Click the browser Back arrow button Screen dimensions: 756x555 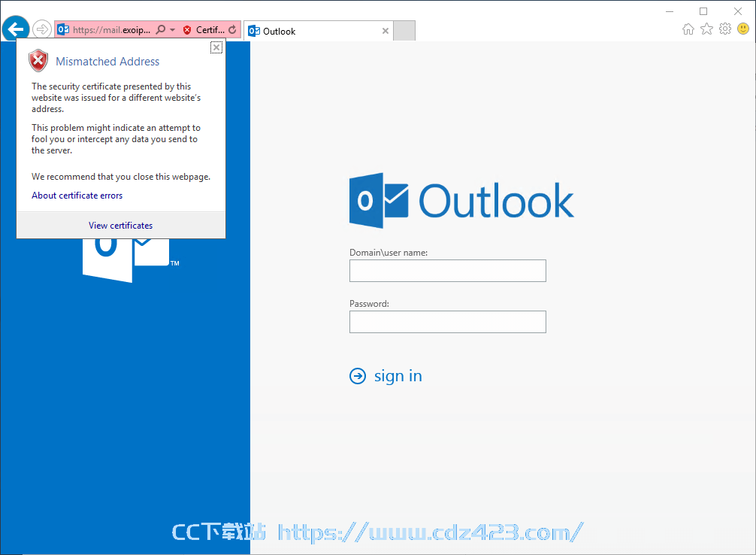point(16,29)
